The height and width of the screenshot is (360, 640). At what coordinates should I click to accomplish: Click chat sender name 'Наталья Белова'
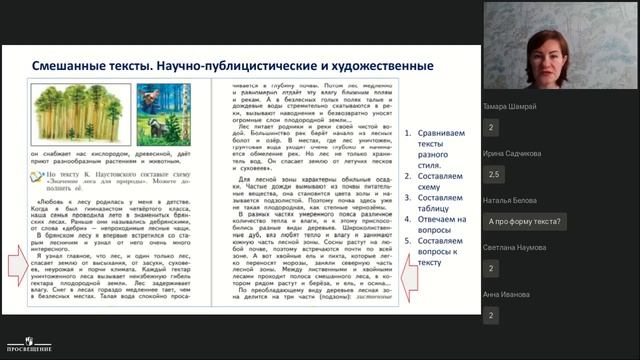[x=509, y=200]
